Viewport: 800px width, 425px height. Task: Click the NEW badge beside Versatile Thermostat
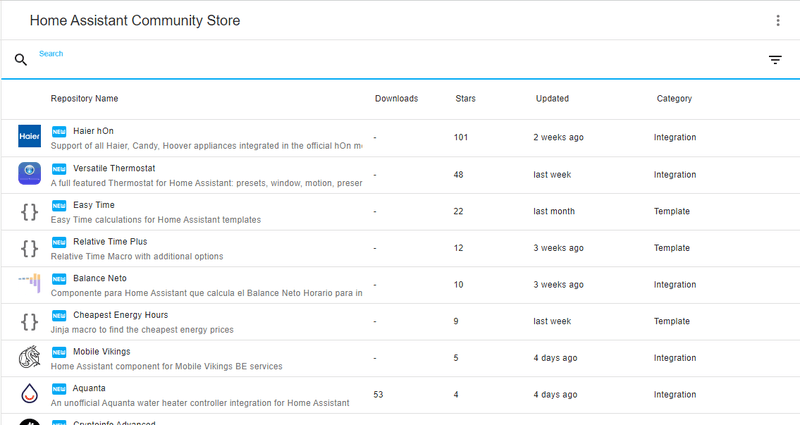click(x=59, y=169)
